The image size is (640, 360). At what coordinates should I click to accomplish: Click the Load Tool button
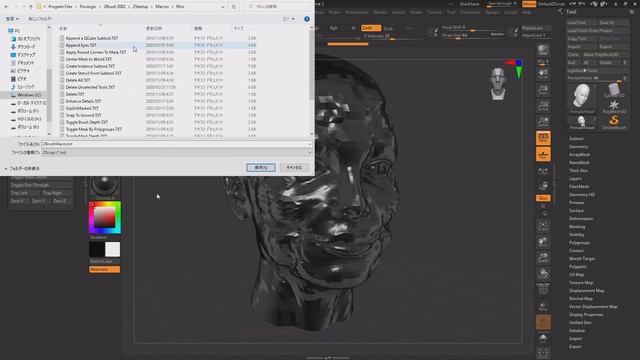pyautogui.click(x=582, y=22)
